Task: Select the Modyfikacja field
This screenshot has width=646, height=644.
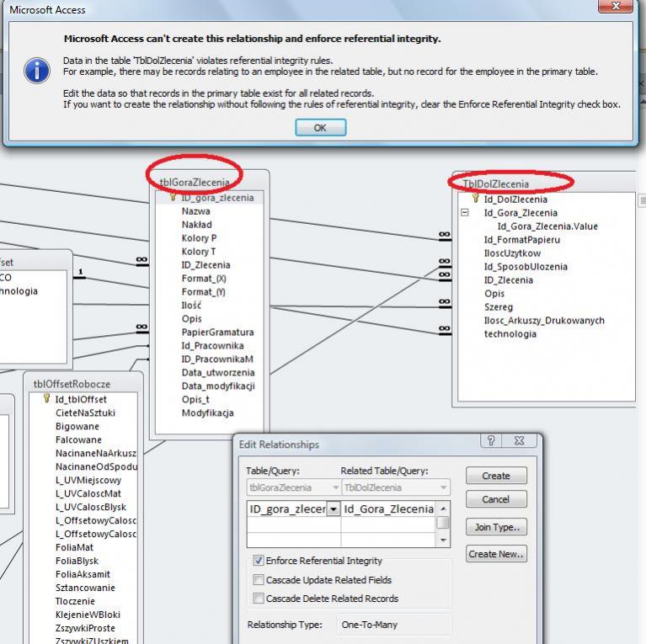Action: tap(208, 413)
